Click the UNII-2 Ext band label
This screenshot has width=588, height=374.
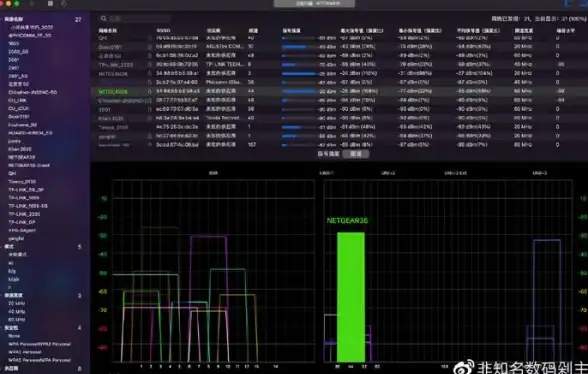tap(456, 173)
